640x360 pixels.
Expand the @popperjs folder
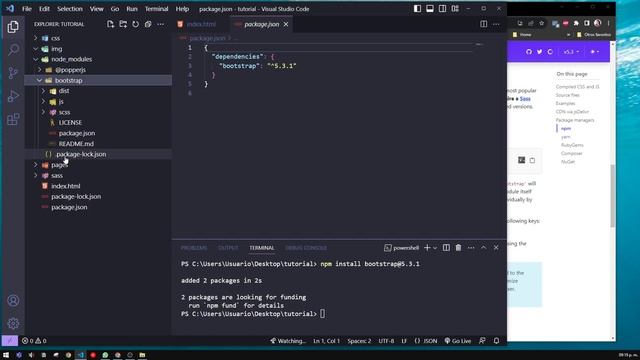click(x=39, y=70)
